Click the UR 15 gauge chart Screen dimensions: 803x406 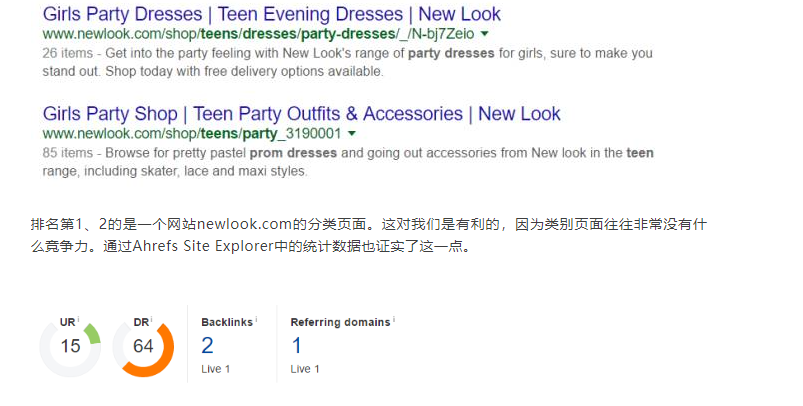coord(70,347)
